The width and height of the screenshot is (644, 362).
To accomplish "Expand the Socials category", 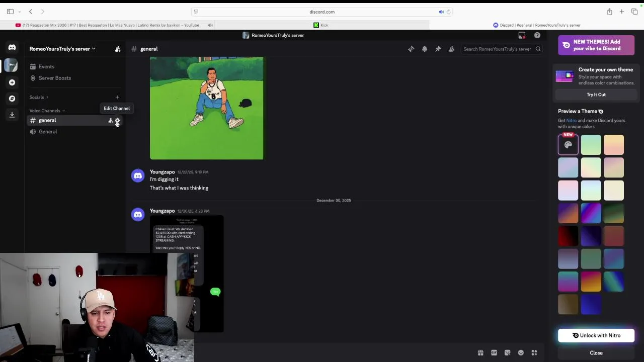I will (39, 98).
